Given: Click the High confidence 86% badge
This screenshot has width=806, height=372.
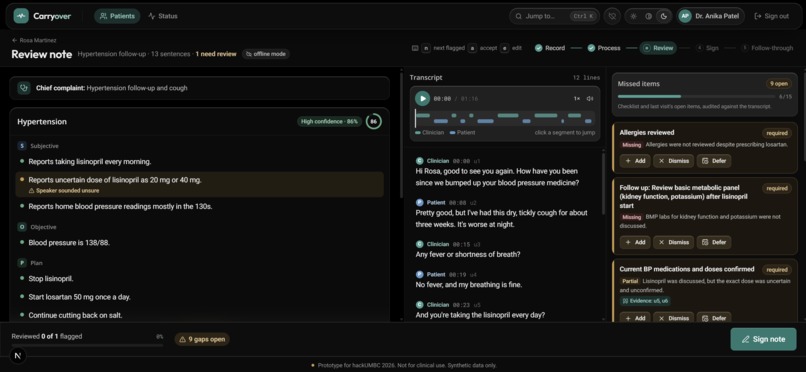Looking at the screenshot, I should pos(329,122).
